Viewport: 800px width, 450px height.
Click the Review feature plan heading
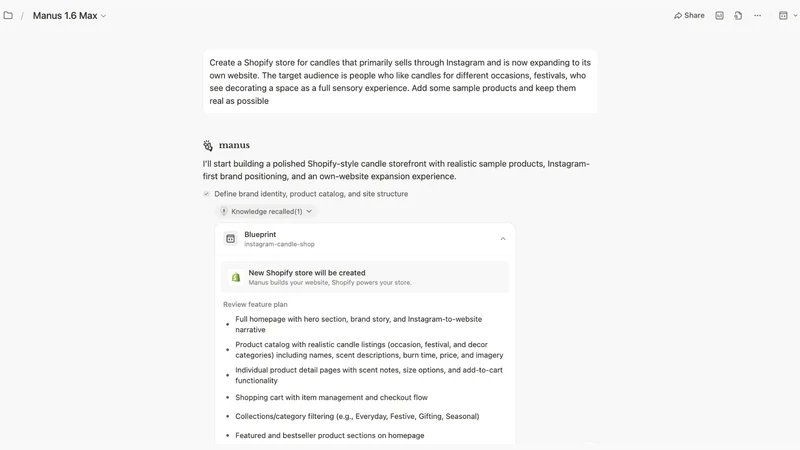[x=255, y=305]
